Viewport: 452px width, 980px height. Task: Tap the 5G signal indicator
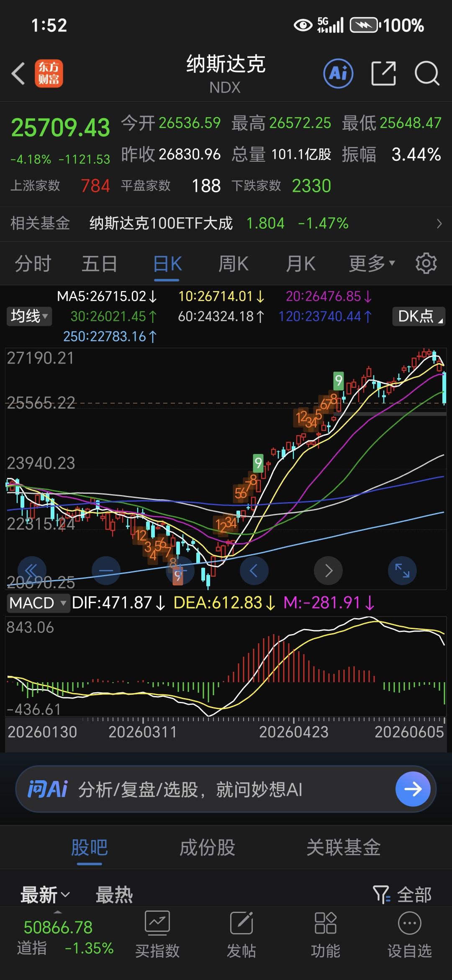click(330, 25)
